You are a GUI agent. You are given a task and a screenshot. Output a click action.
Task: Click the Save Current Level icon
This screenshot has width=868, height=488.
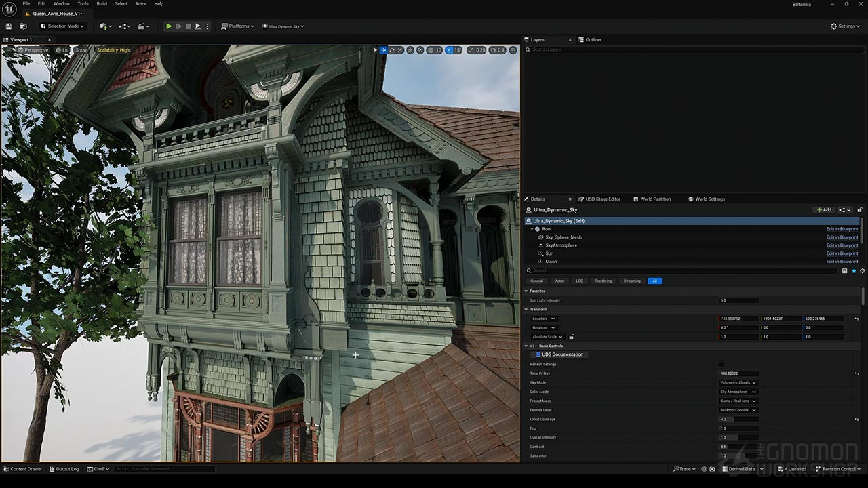pyautogui.click(x=9, y=26)
